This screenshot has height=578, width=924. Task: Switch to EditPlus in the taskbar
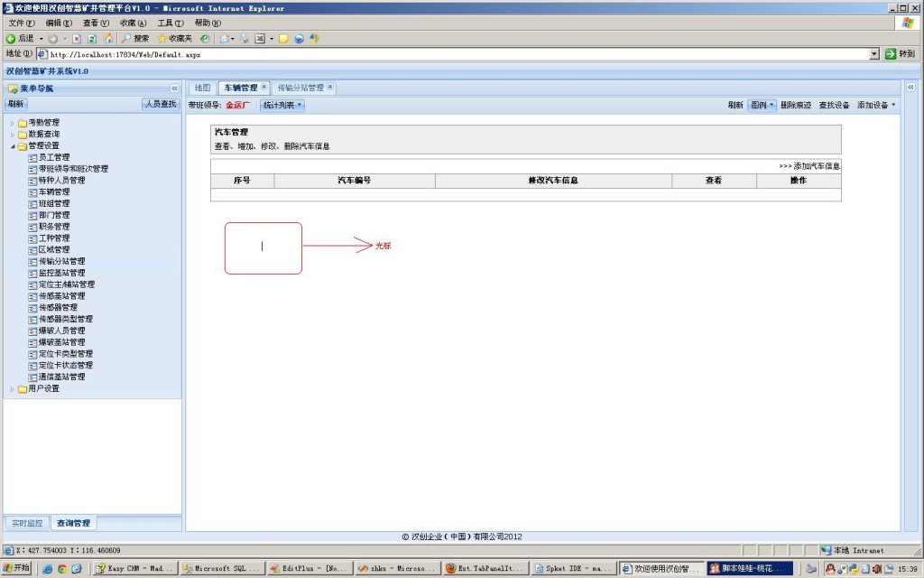[309, 569]
